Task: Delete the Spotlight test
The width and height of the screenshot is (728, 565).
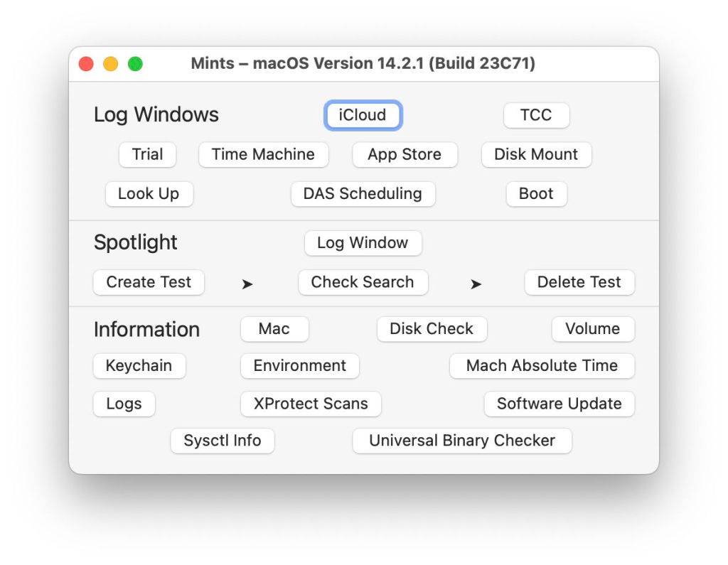Action: point(579,282)
